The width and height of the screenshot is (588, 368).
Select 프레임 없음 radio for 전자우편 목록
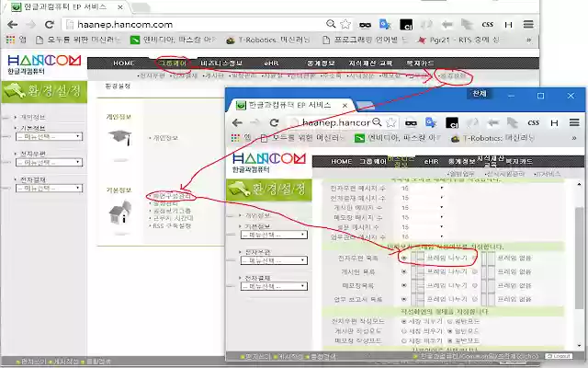coord(475,258)
